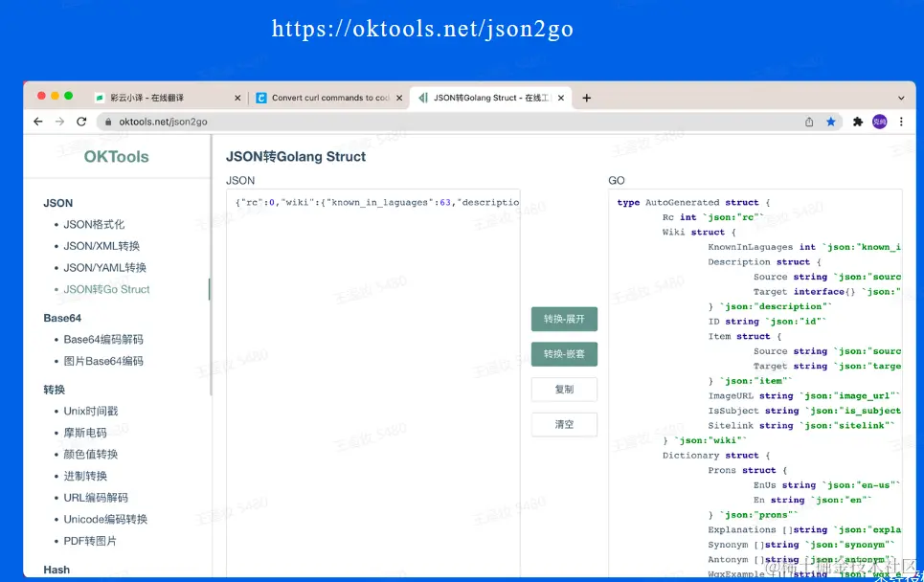The image size is (924, 582).
Task: Expand the tab search chevron
Action: tap(901, 99)
